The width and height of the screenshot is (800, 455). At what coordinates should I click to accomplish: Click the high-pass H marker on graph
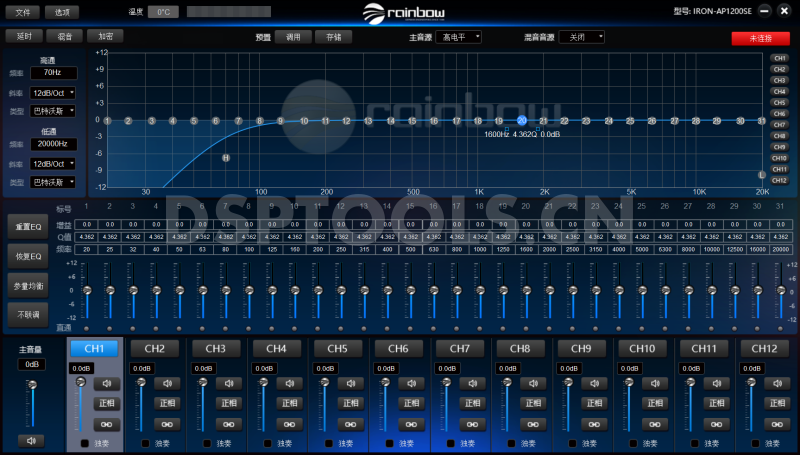tap(226, 158)
